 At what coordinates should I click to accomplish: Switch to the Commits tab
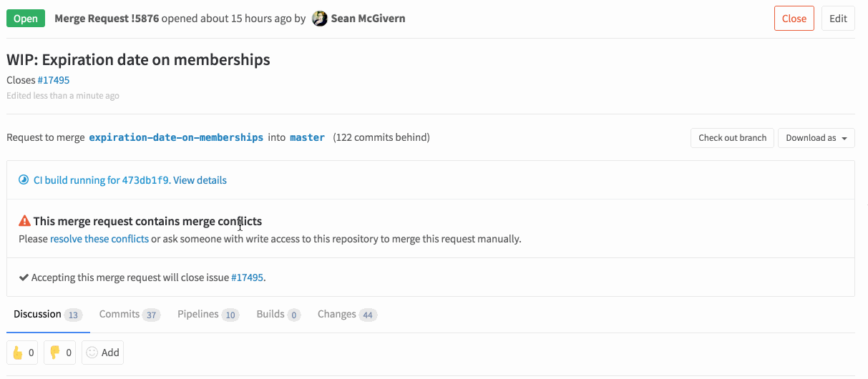(x=130, y=314)
